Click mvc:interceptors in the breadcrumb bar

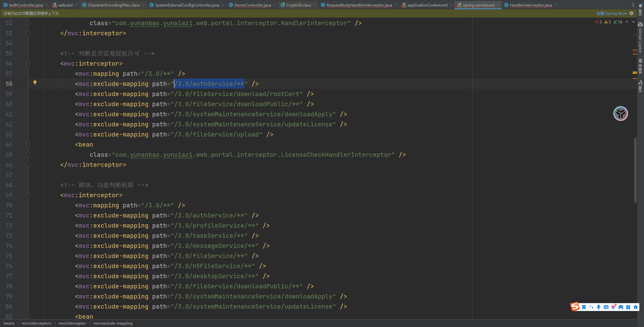click(36, 323)
